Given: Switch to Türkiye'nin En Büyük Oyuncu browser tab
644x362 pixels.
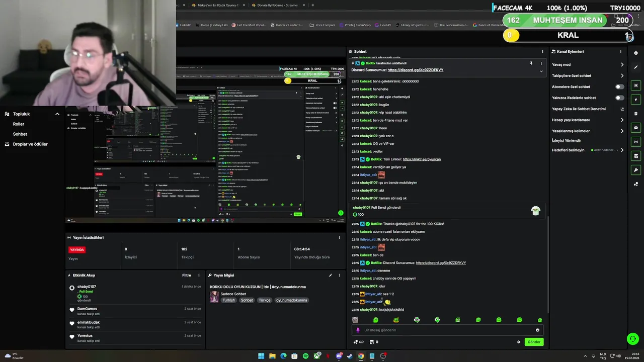Looking at the screenshot, I should click(215, 5).
